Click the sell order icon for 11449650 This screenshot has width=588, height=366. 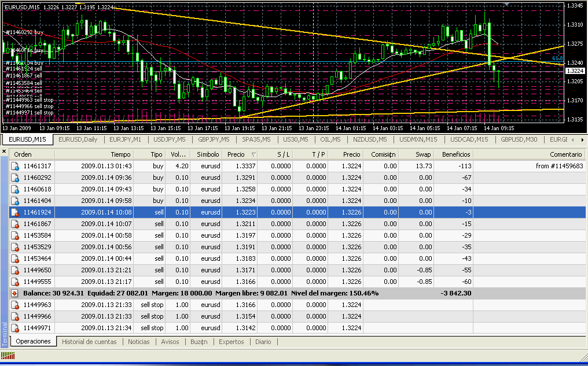click(16, 270)
